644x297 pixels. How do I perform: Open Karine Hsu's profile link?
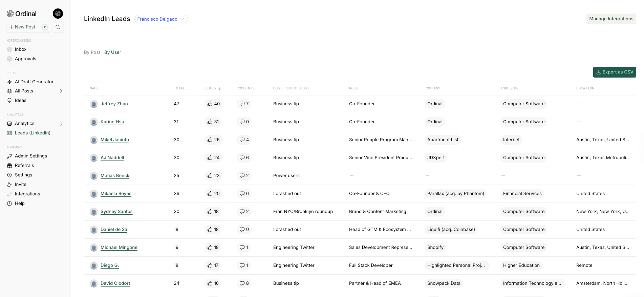point(112,122)
